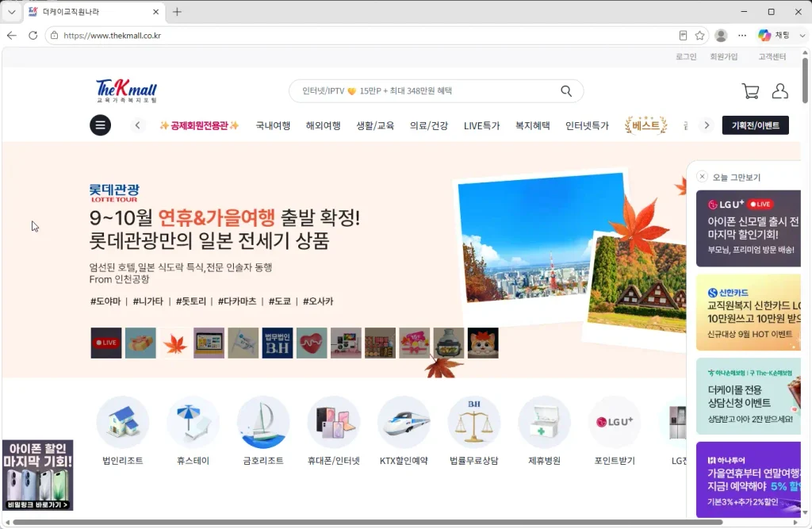The height and width of the screenshot is (529, 812).
Task: Open the my page user icon
Action: click(x=780, y=91)
